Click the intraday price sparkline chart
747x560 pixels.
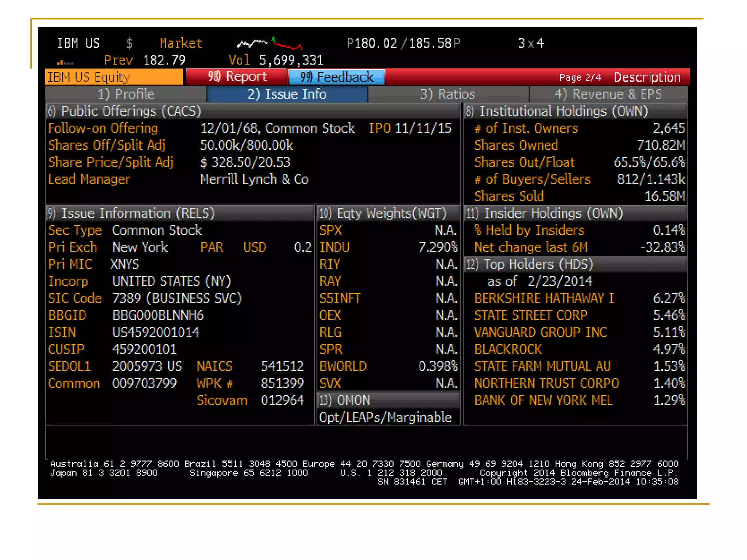pyautogui.click(x=269, y=43)
